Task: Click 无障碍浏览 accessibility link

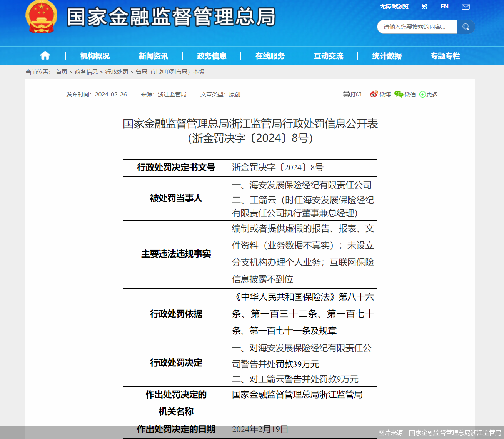Action: click(x=394, y=7)
